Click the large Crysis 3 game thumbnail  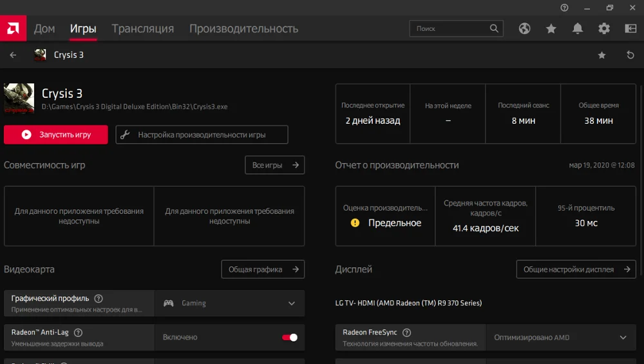coord(19,98)
